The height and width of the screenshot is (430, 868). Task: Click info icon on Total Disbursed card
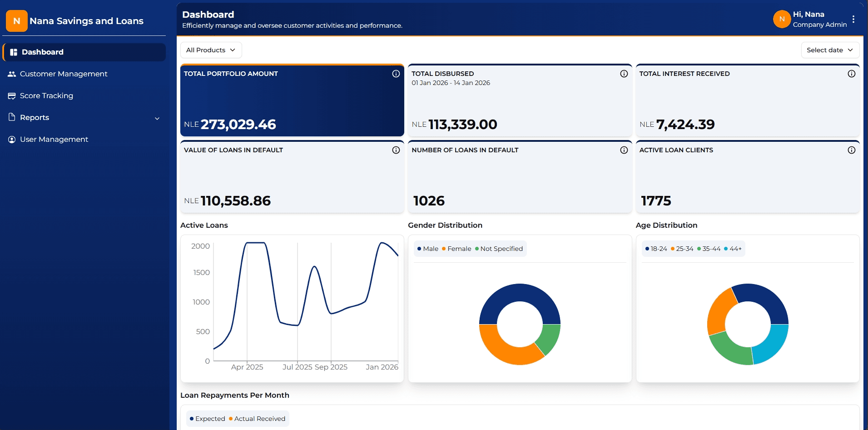pyautogui.click(x=624, y=74)
